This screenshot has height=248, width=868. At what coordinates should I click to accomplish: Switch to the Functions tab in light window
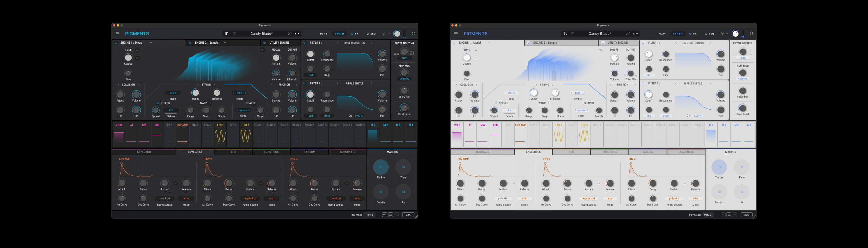point(610,152)
